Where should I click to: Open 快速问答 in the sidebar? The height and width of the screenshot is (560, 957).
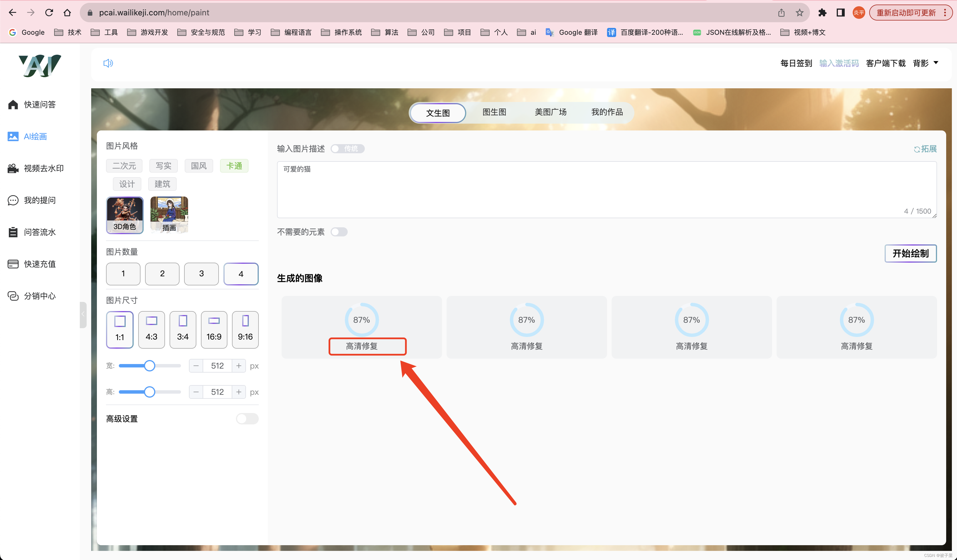(32, 105)
